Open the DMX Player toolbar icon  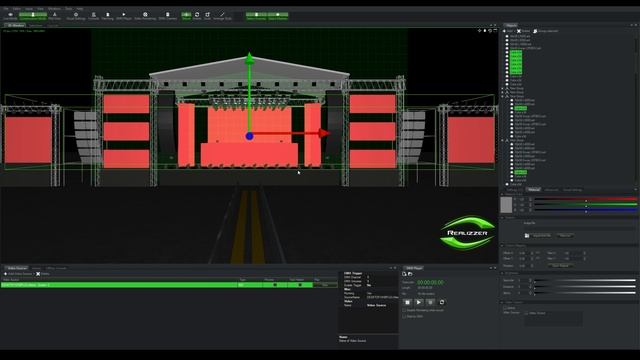[124, 16]
